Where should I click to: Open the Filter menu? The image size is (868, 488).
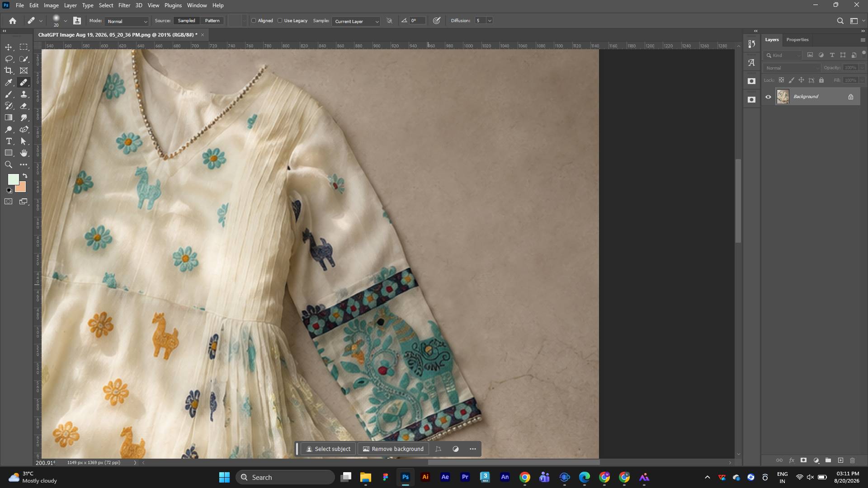(124, 5)
